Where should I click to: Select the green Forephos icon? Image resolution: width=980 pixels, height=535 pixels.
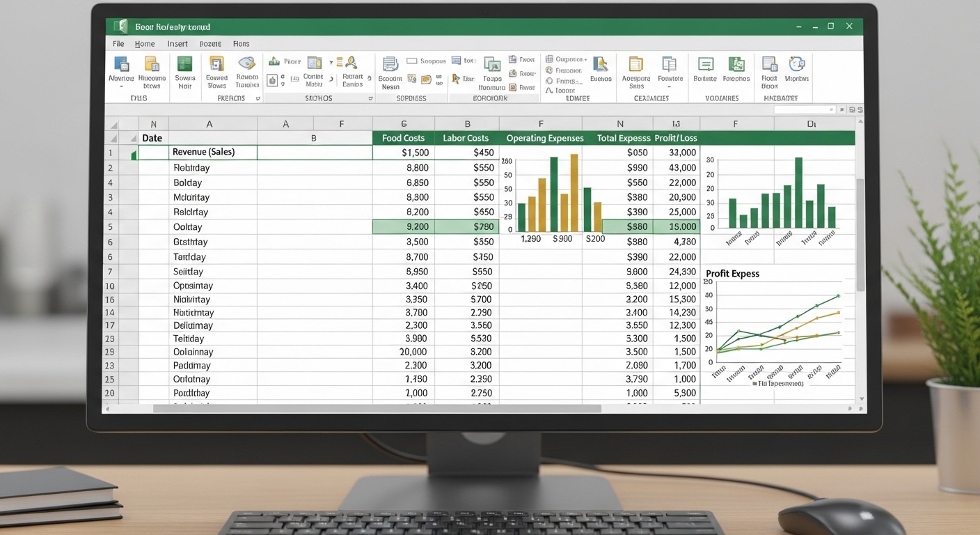pos(736,65)
